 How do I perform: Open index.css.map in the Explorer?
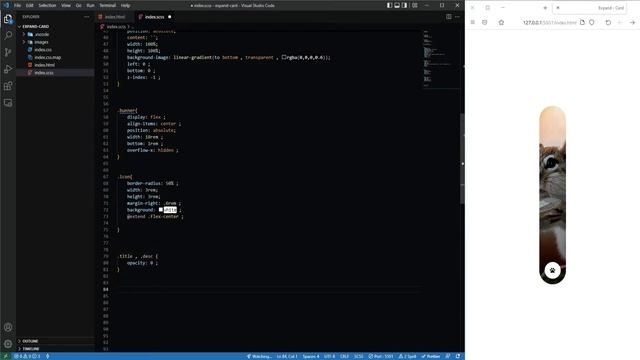pyautogui.click(x=47, y=58)
